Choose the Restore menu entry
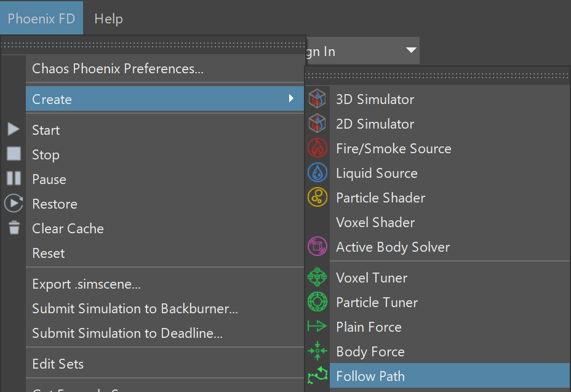Viewport: 571px width, 392px height. (x=165, y=204)
